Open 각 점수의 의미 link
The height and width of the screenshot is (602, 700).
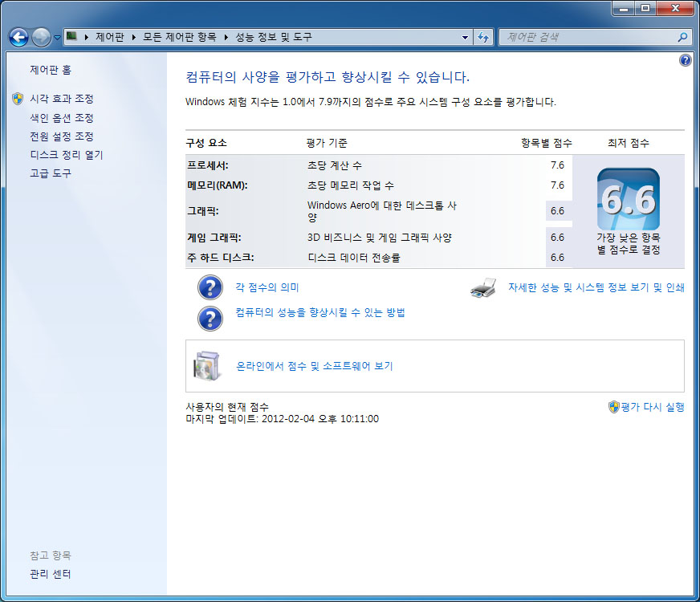point(267,287)
